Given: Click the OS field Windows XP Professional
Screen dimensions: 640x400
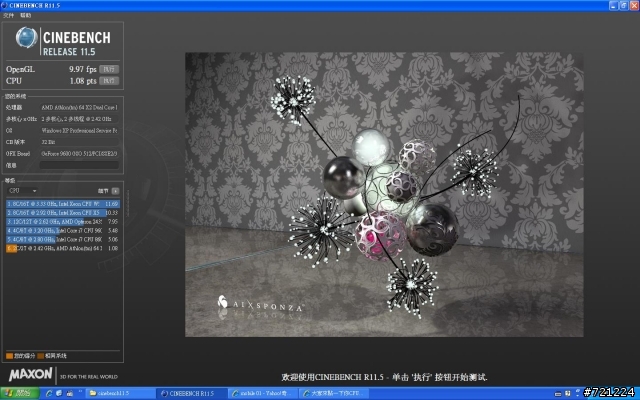Looking at the screenshot, I should [79, 131].
